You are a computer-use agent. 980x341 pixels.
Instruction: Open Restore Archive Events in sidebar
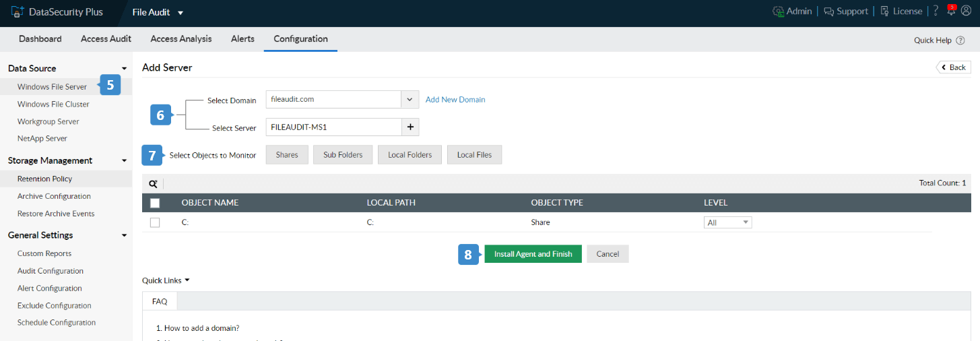(x=56, y=214)
